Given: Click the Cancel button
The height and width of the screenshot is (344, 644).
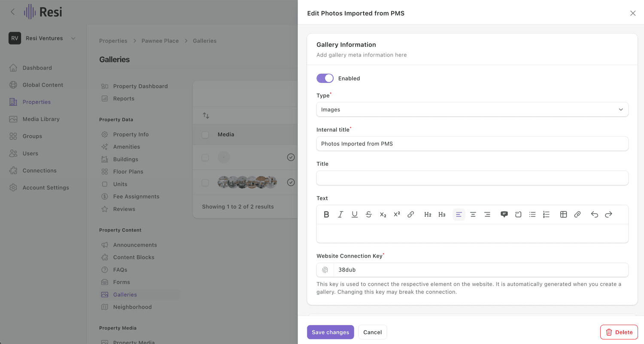Looking at the screenshot, I should pyautogui.click(x=373, y=332).
